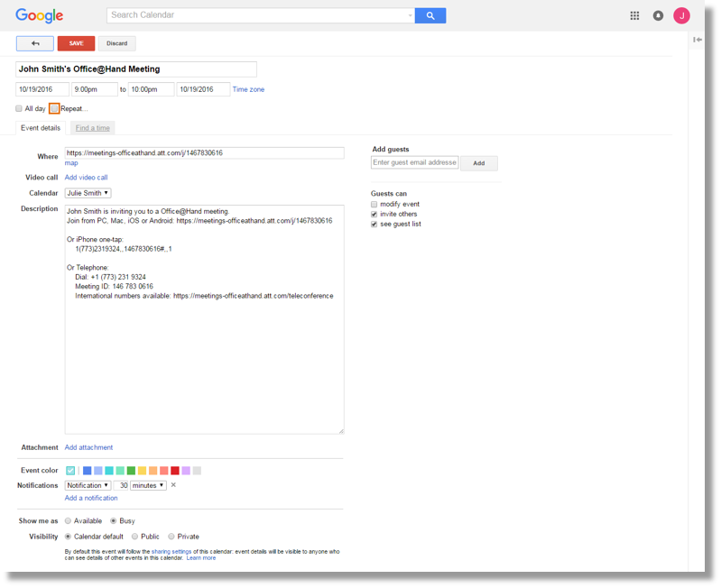721x588 pixels.
Task: Switch to Event details tab
Action: (41, 128)
